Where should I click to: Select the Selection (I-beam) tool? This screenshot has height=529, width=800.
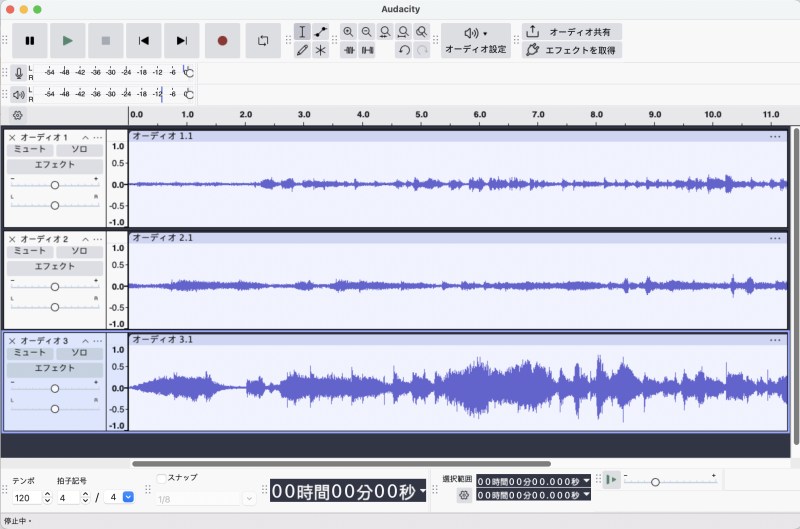coord(302,32)
